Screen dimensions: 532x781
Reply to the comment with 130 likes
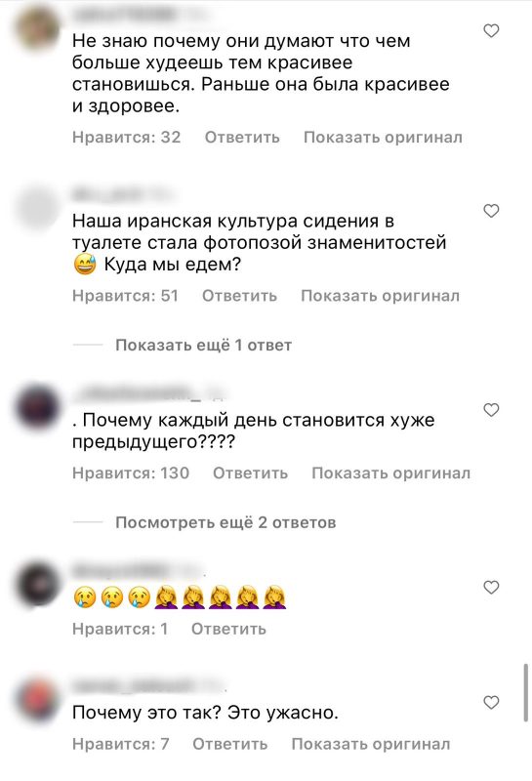pyautogui.click(x=250, y=473)
